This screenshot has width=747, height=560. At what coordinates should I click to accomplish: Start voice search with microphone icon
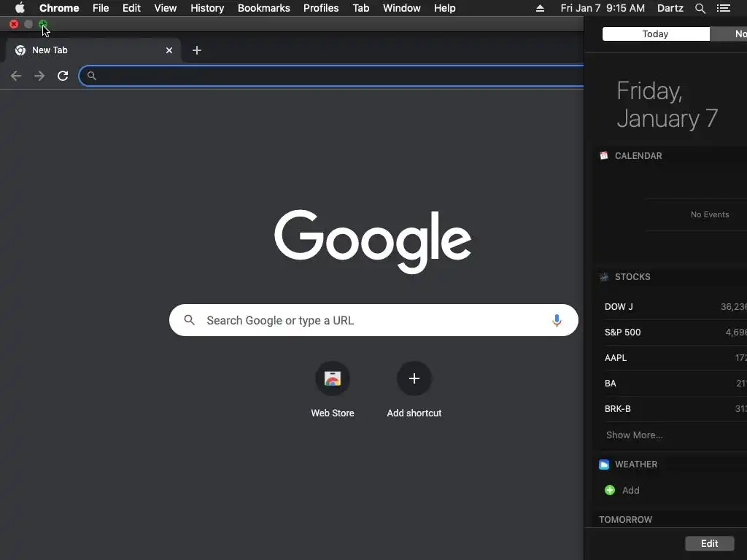tap(557, 320)
